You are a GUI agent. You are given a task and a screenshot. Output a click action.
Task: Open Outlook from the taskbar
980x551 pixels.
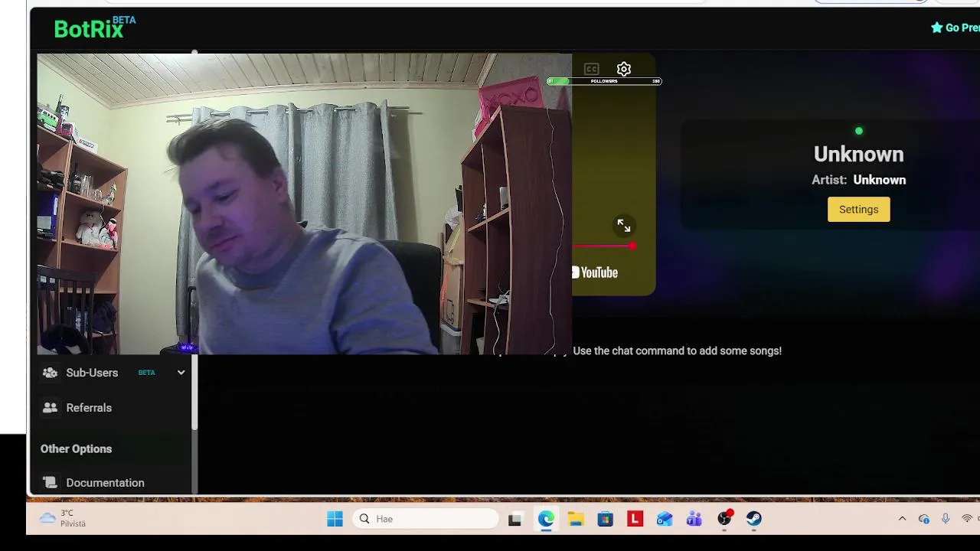click(x=665, y=519)
